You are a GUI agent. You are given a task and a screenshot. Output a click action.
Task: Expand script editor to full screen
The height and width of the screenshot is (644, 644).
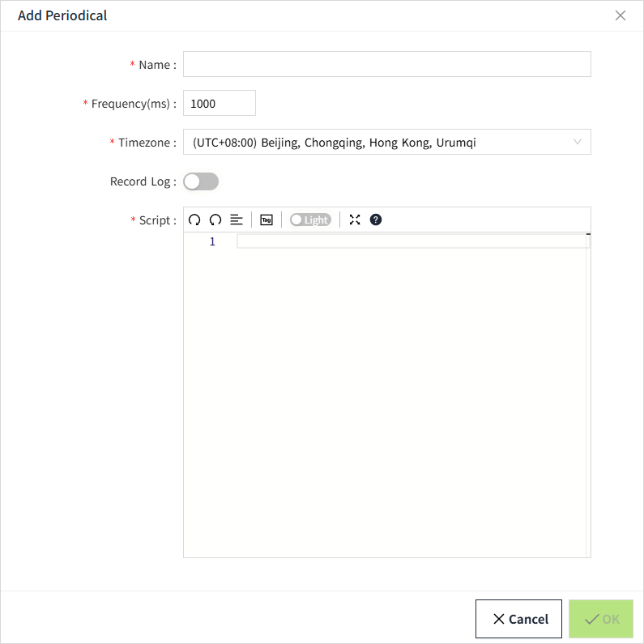coord(355,220)
